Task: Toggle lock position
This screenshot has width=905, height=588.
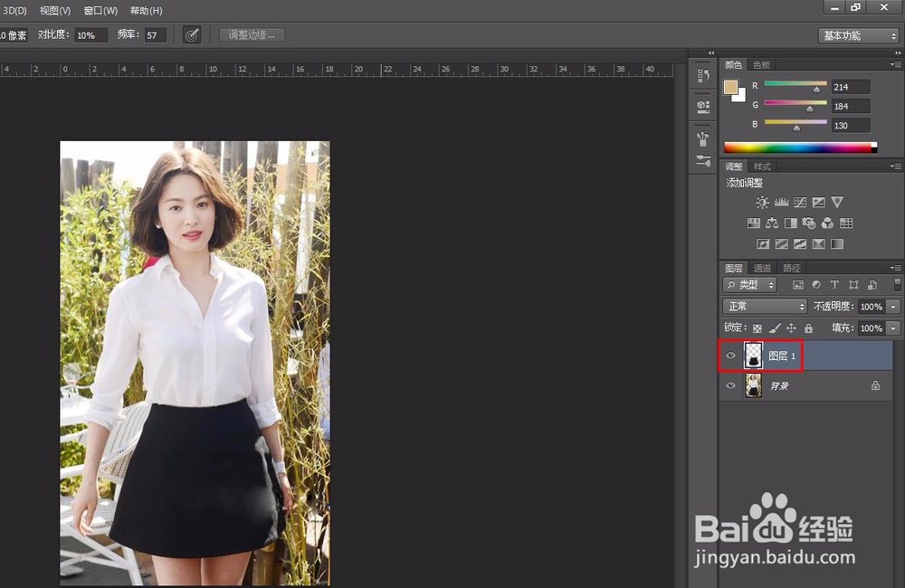Action: pyautogui.click(x=791, y=328)
